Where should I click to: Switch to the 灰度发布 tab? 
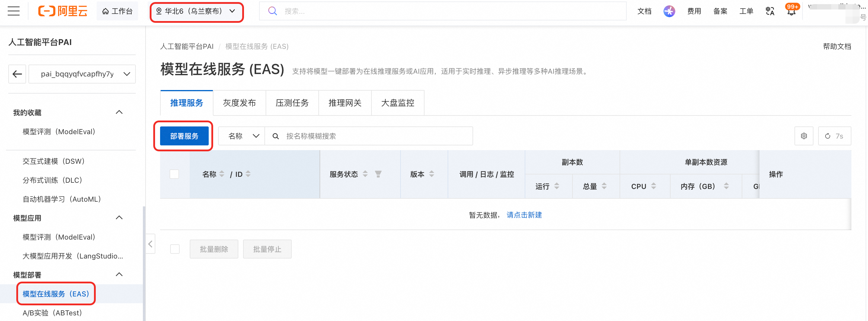pyautogui.click(x=239, y=103)
